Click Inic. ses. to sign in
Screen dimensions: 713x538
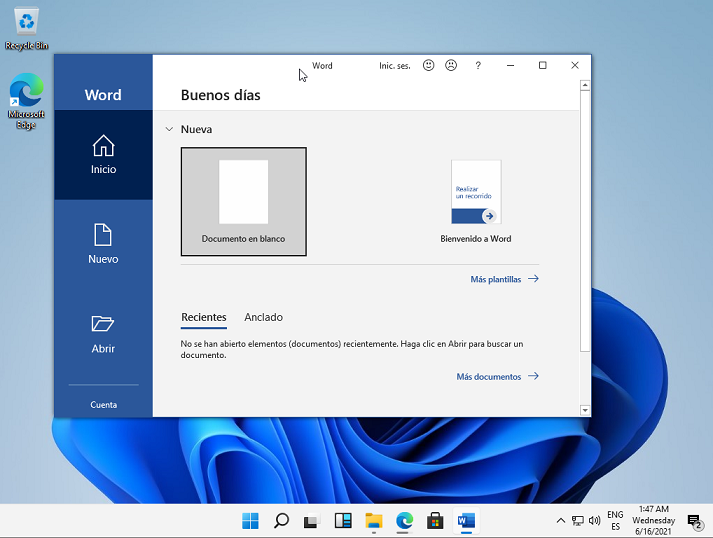coord(395,66)
